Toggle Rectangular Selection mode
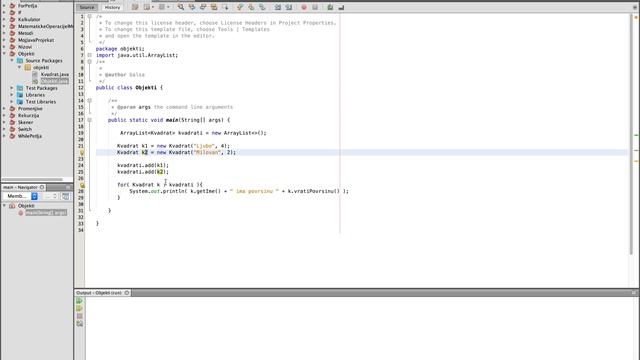Screen dimensions: 640x360 [x=225, y=7]
